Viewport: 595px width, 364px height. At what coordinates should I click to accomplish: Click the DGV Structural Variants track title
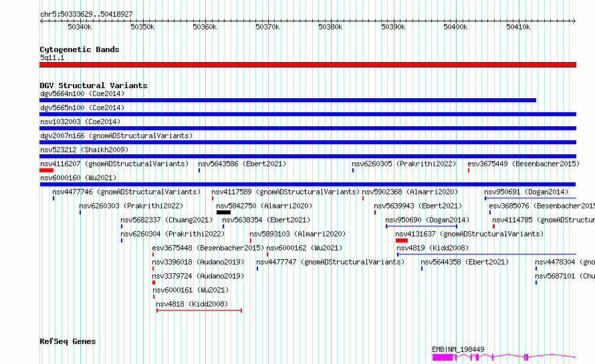(94, 85)
